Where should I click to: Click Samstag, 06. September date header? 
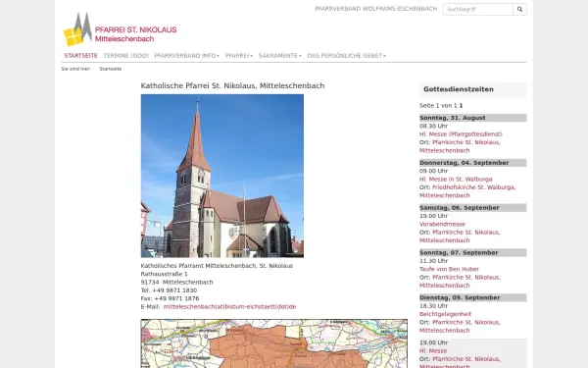pos(473,208)
